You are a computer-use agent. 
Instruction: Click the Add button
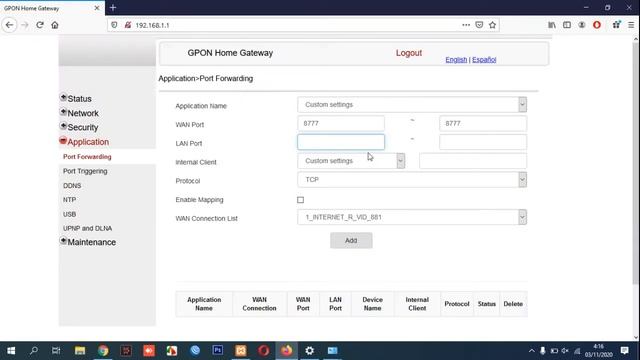pyautogui.click(x=351, y=240)
